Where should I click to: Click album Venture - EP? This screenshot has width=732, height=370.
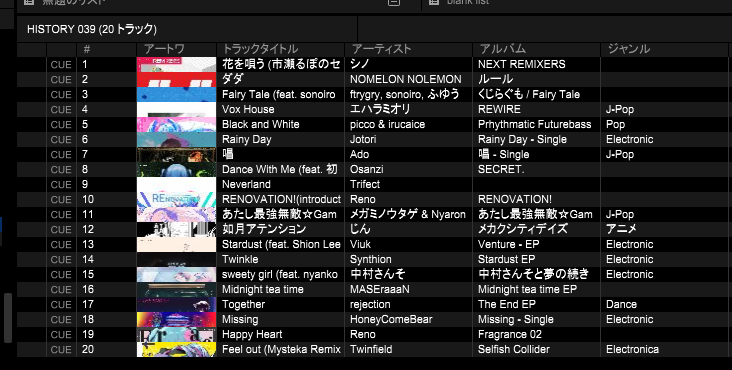pos(508,244)
